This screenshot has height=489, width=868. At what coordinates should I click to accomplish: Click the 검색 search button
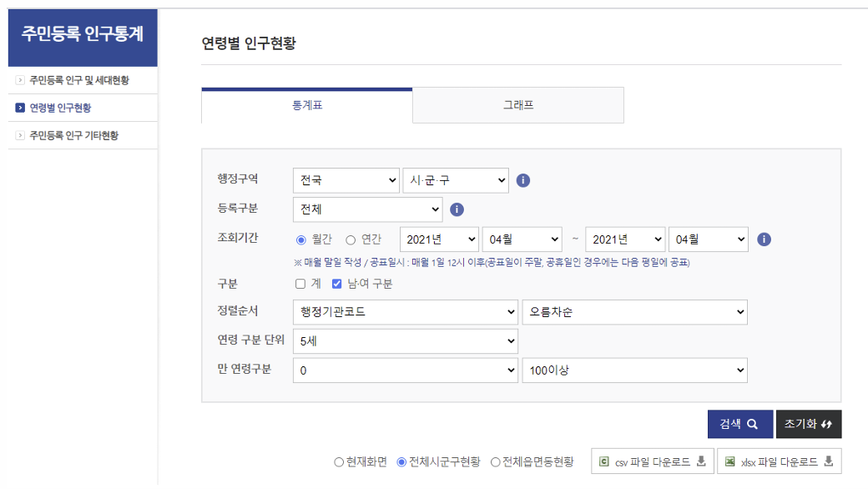pos(740,424)
